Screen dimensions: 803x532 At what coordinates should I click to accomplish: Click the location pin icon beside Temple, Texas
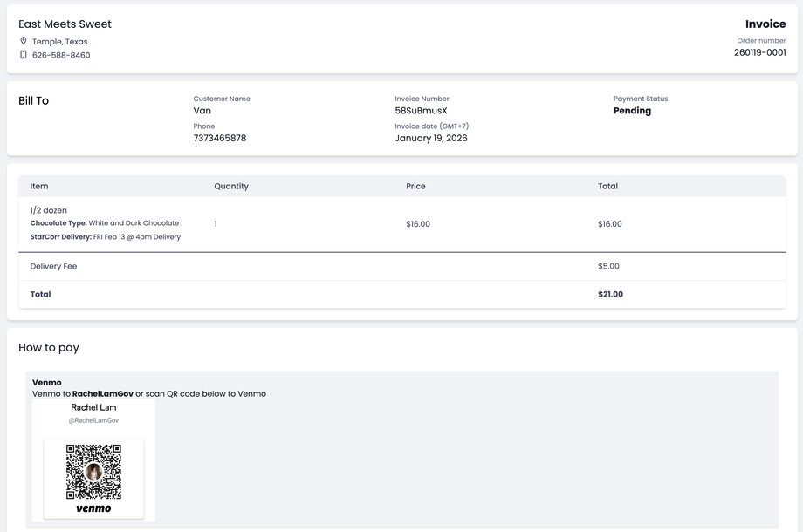point(23,39)
